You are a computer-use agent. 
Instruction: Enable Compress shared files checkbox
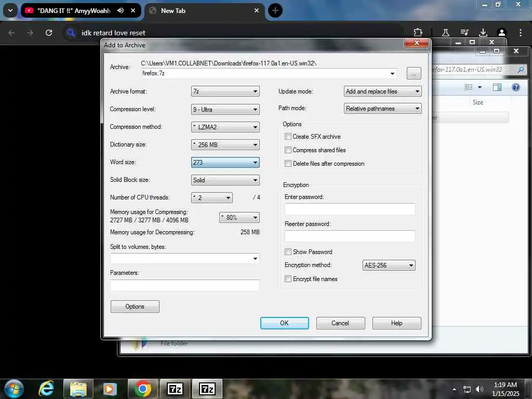288,150
